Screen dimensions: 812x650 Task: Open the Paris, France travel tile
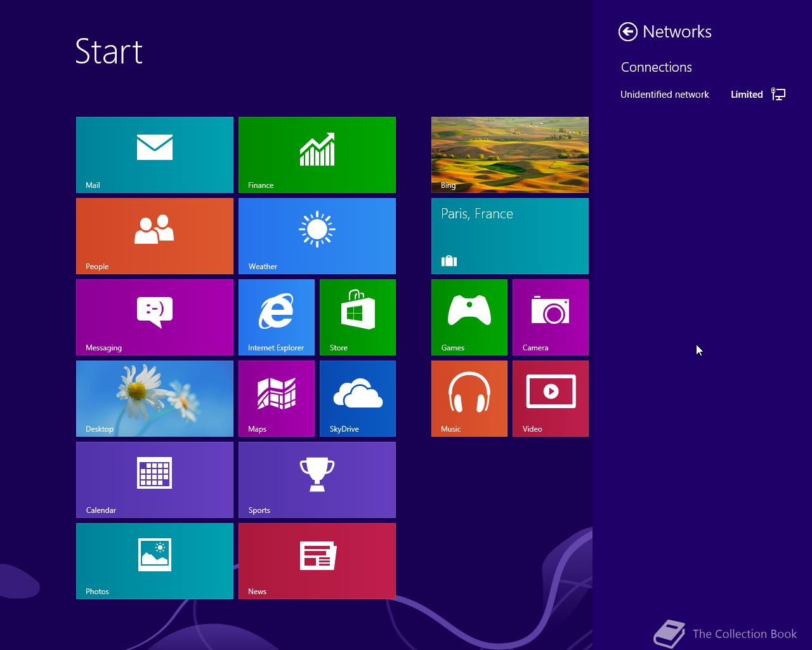point(510,236)
